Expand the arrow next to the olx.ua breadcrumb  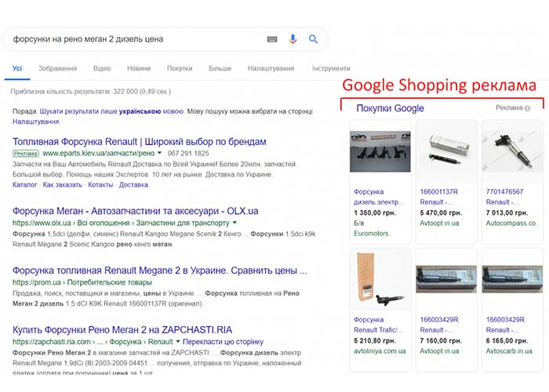point(235,223)
